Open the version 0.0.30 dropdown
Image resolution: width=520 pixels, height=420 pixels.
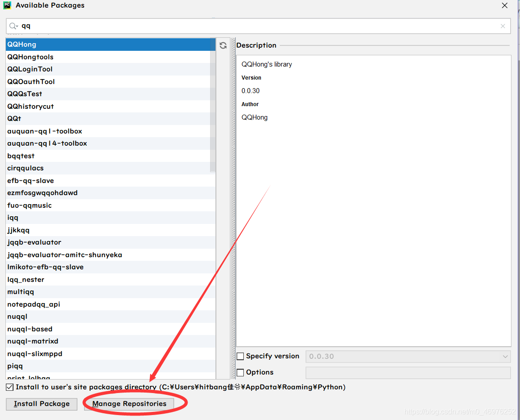pos(408,356)
